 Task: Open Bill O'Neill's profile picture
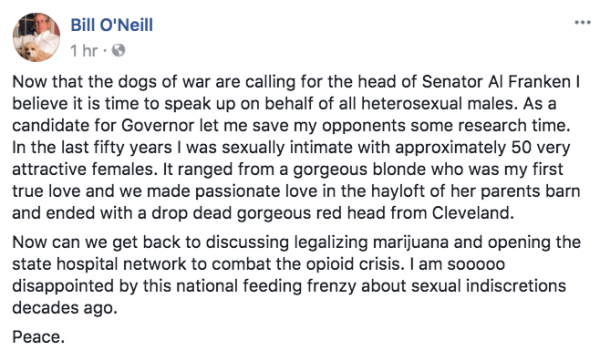36,37
